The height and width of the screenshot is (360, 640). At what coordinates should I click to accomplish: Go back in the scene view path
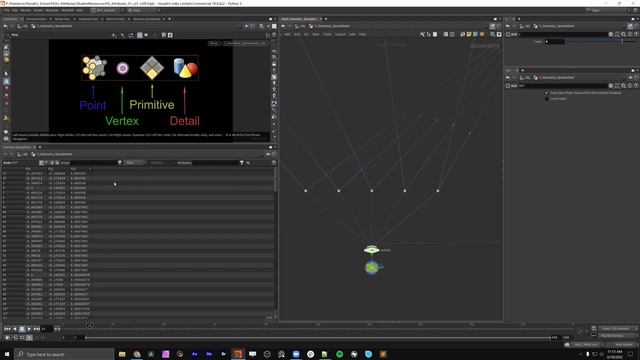[x=5, y=26]
